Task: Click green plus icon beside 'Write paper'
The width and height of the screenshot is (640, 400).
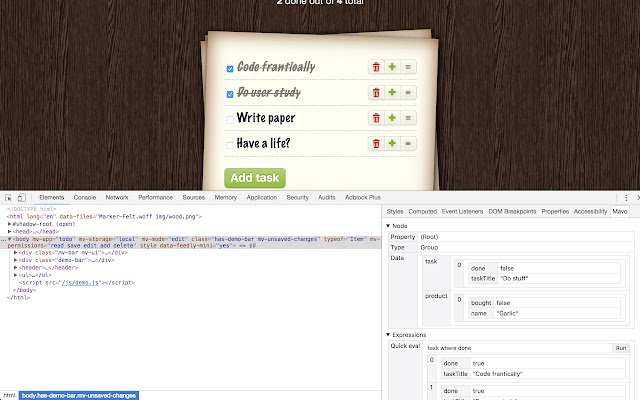Action: point(392,118)
